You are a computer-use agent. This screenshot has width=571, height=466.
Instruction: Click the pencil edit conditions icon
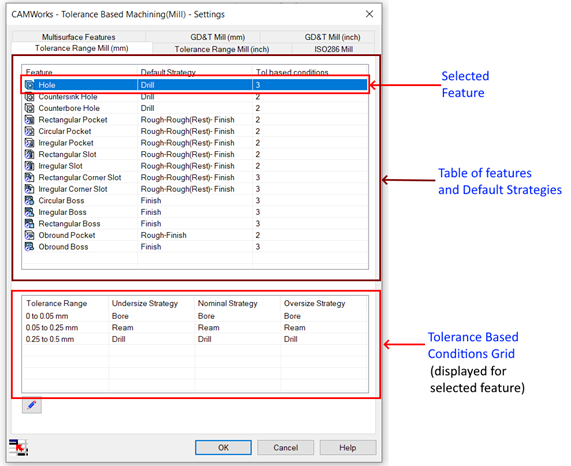point(32,405)
